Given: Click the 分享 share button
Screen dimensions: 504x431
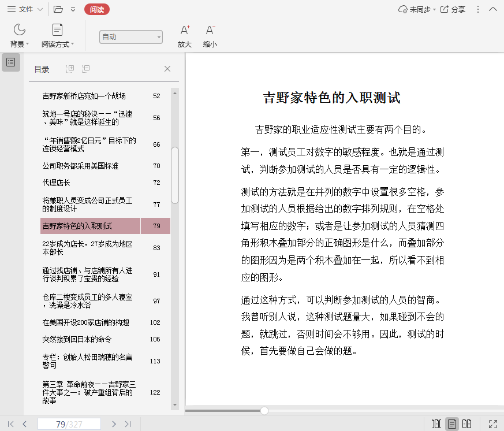Looking at the screenshot, I should point(453,9).
